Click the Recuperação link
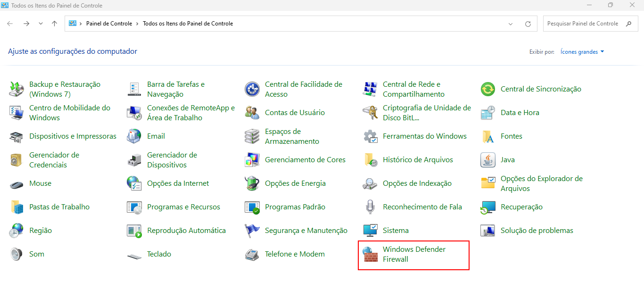Viewport: 644px width, 282px height. pos(521,207)
